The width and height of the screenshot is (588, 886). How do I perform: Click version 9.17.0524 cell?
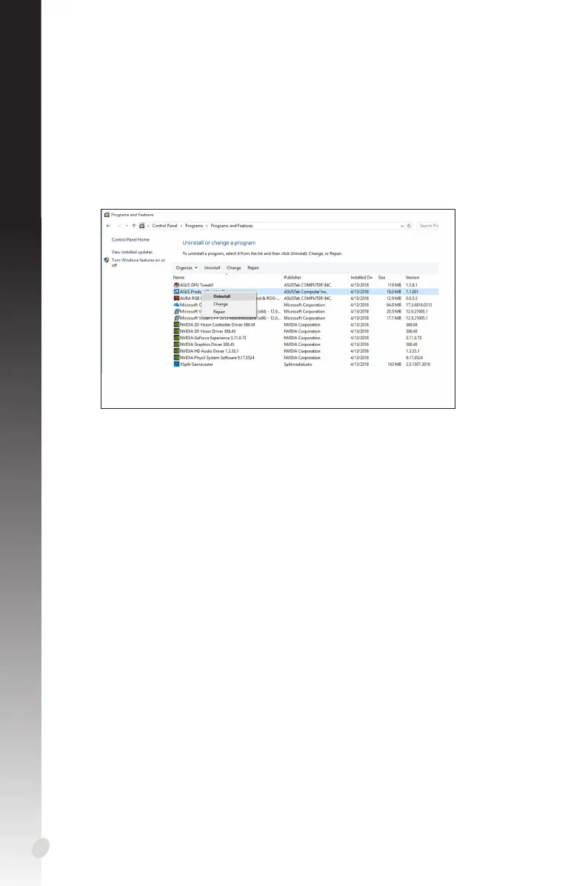coord(414,358)
